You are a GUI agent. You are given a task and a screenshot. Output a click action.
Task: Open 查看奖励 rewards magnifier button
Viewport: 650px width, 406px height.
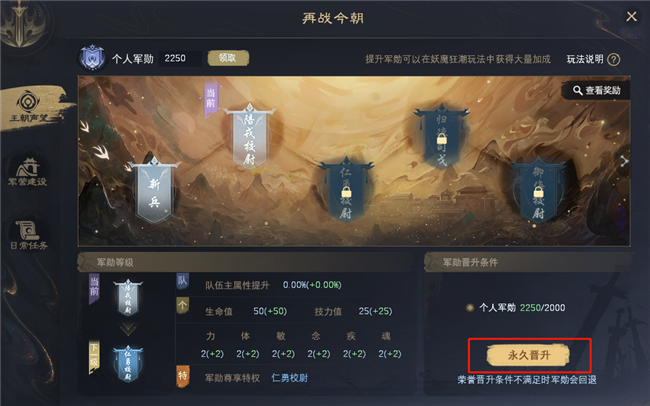596,90
